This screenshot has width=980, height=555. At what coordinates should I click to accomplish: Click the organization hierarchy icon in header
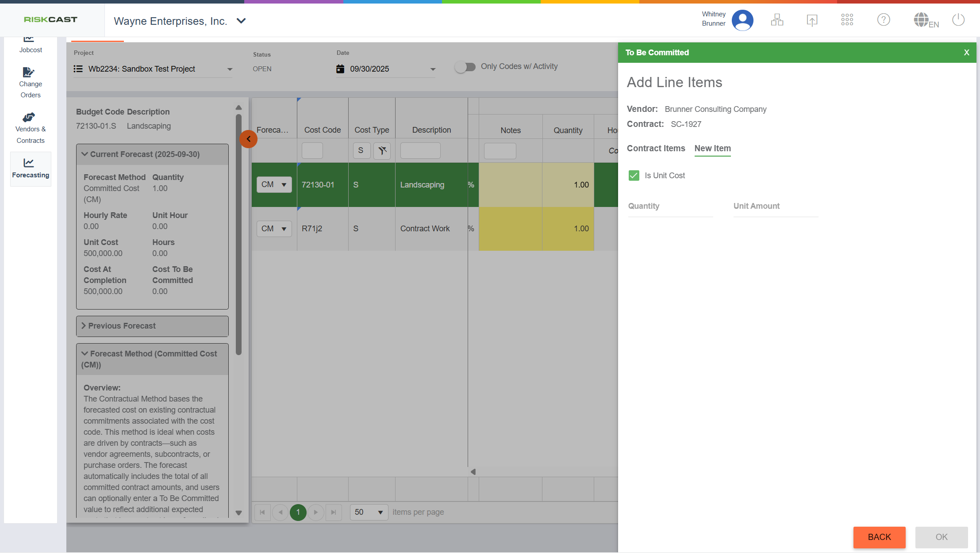tap(777, 20)
